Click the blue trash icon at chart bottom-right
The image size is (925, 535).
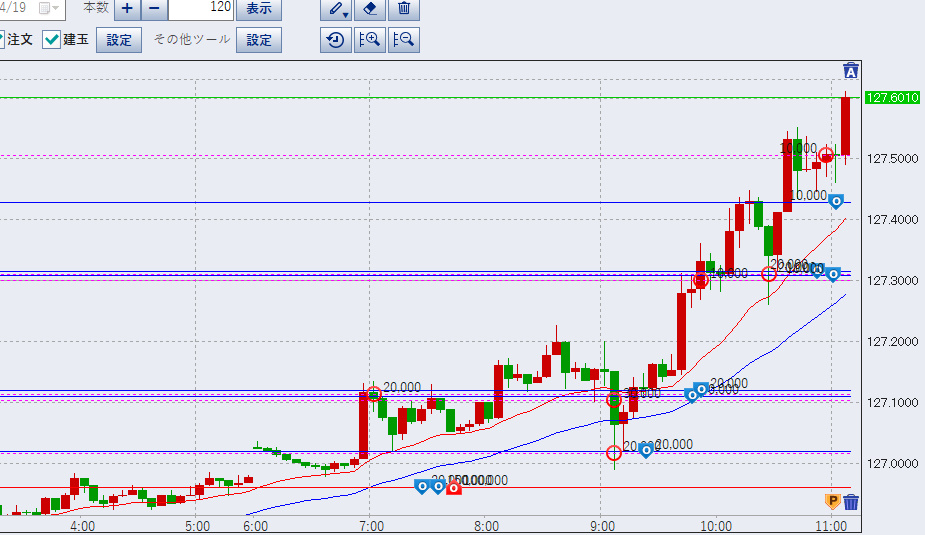(x=850, y=501)
